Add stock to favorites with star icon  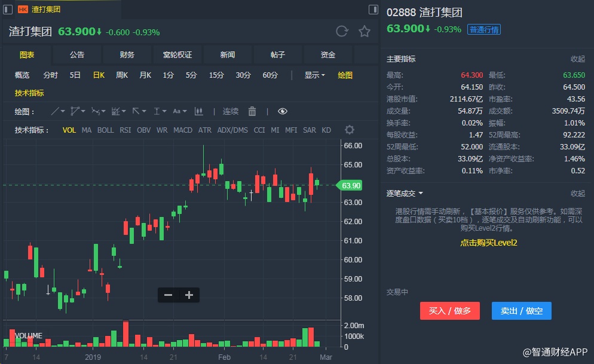pyautogui.click(x=364, y=32)
